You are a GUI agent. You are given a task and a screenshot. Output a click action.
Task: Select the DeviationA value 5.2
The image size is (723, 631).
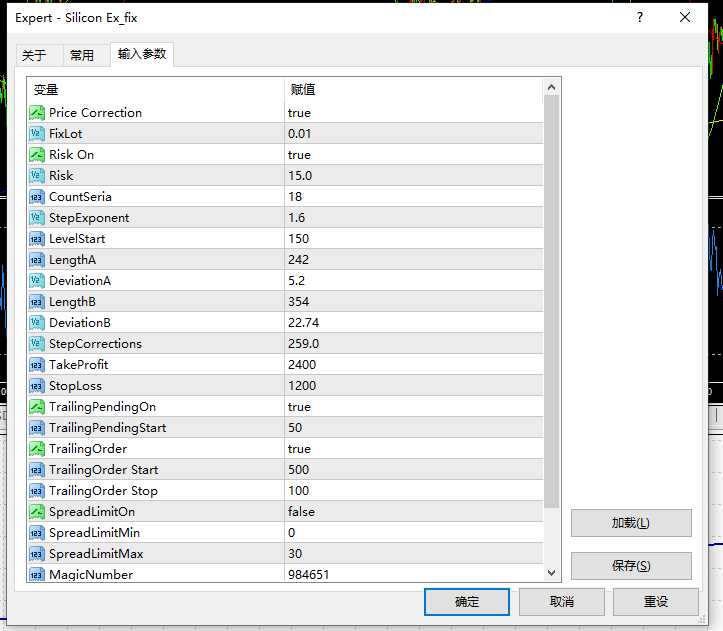point(296,281)
